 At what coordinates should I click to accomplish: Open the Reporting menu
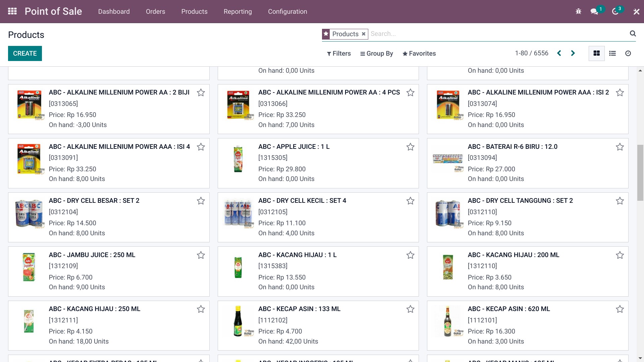coord(237,11)
